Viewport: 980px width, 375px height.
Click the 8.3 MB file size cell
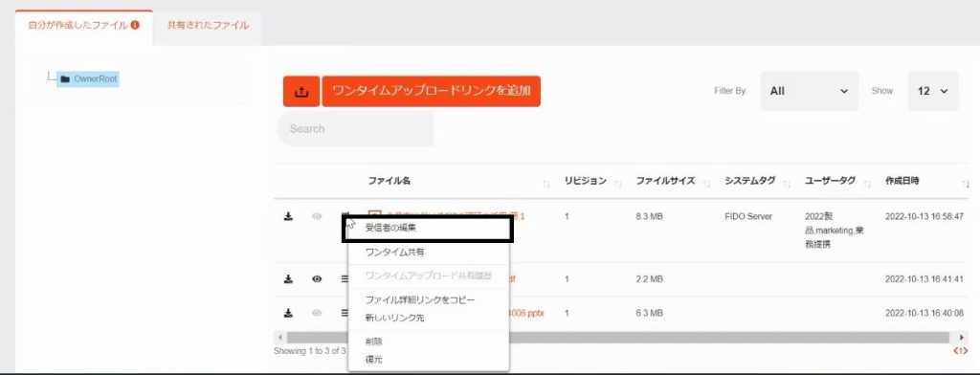pos(650,216)
